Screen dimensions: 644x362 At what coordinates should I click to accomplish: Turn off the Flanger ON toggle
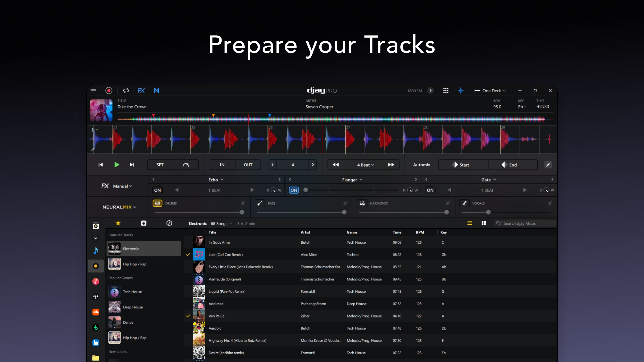(x=293, y=190)
